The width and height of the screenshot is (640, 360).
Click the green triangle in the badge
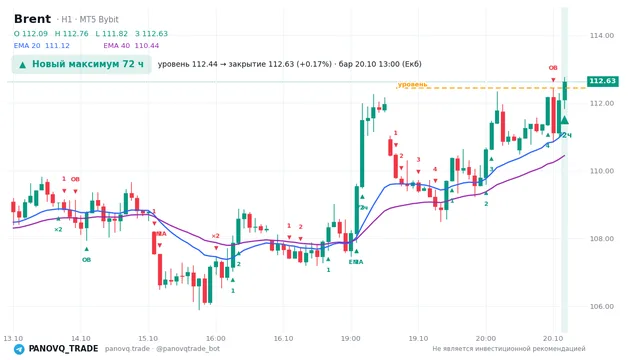coord(23,65)
